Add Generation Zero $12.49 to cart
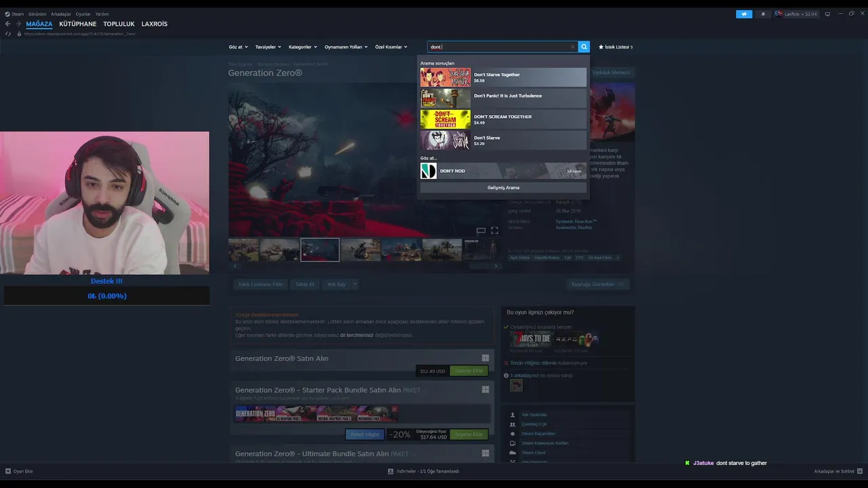 (469, 371)
